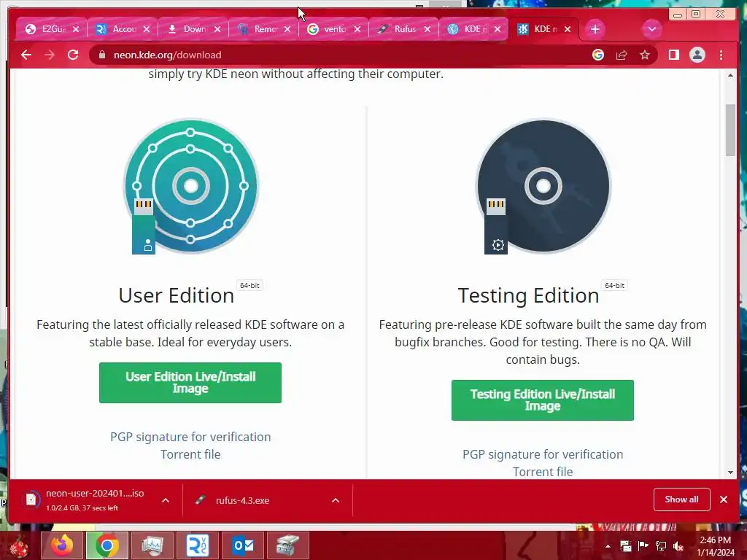Share this page via share icon
747x560 pixels.
tap(622, 55)
